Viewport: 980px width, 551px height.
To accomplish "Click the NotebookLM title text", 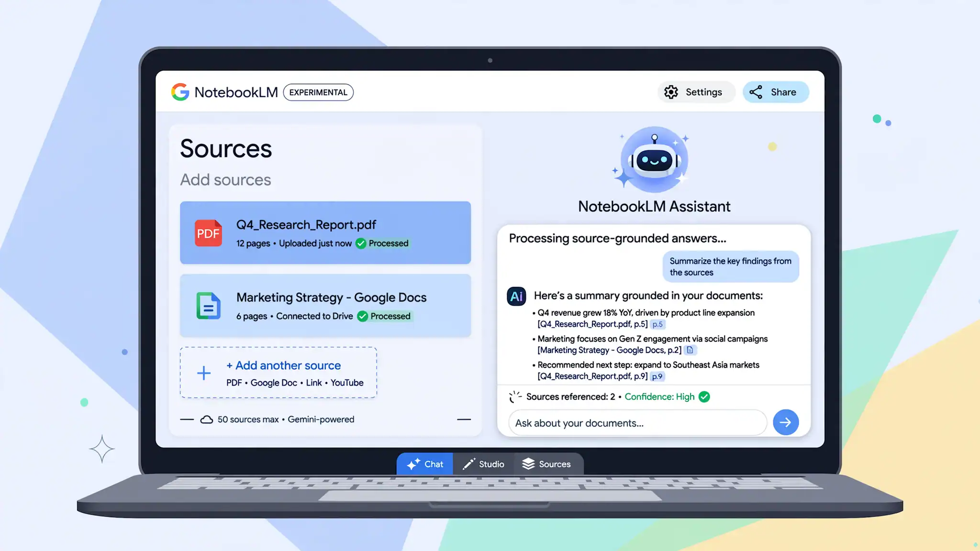I will point(236,92).
